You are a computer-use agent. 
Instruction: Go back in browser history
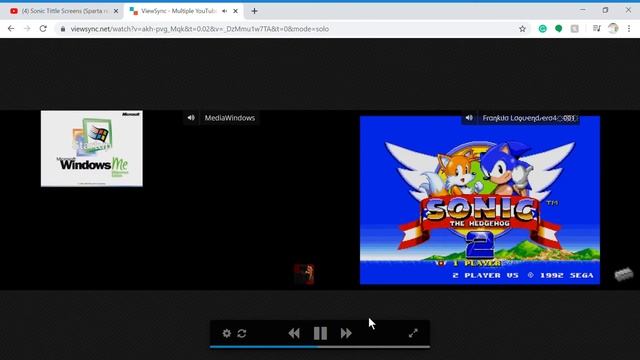pos(11,29)
